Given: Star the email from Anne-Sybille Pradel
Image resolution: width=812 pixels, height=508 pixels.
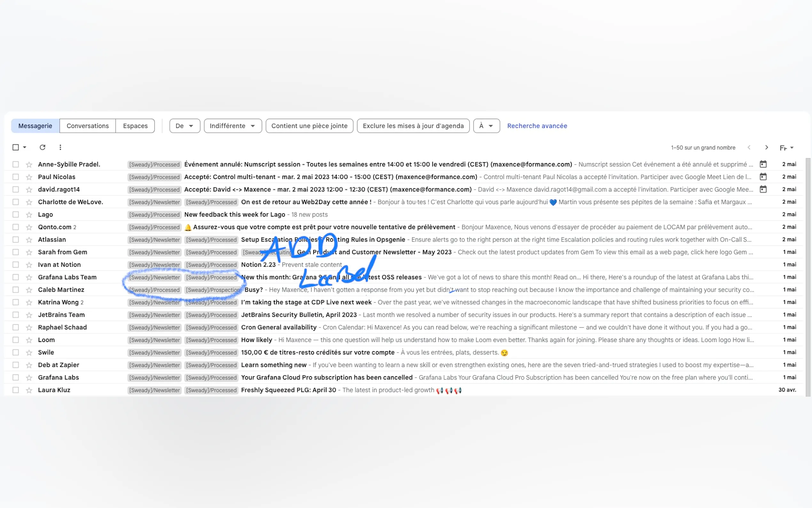Looking at the screenshot, I should (29, 164).
